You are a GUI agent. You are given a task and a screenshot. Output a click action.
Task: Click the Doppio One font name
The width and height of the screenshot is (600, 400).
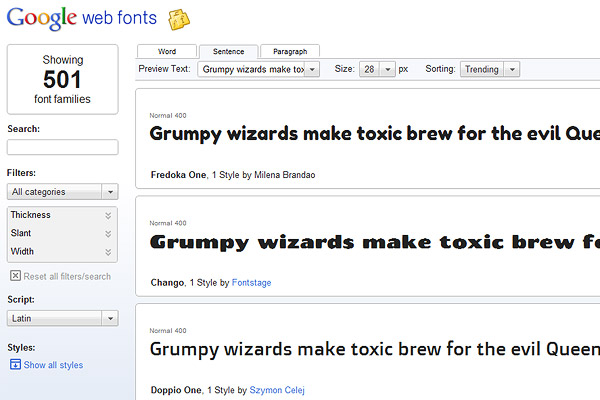176,390
